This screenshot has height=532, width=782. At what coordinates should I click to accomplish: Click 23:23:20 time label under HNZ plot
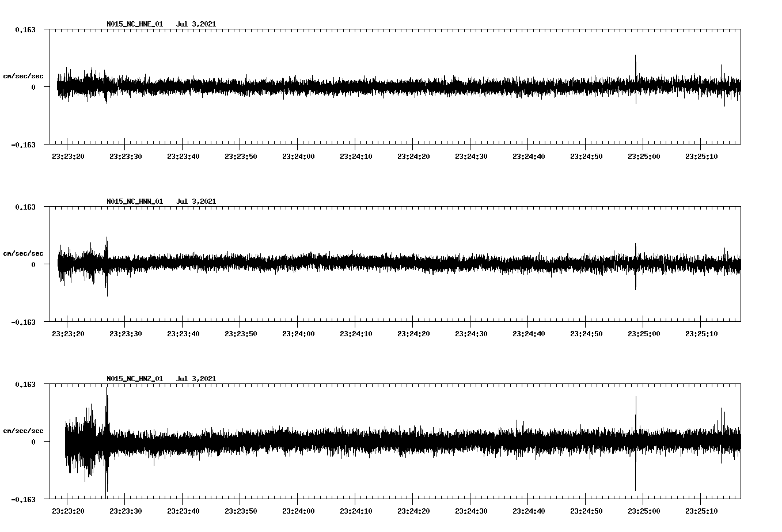coord(68,511)
